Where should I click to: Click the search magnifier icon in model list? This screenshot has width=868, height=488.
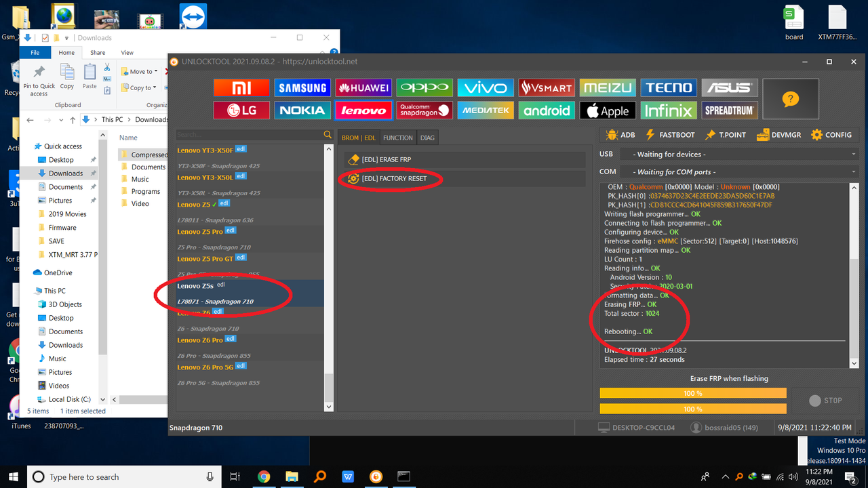pos(328,135)
